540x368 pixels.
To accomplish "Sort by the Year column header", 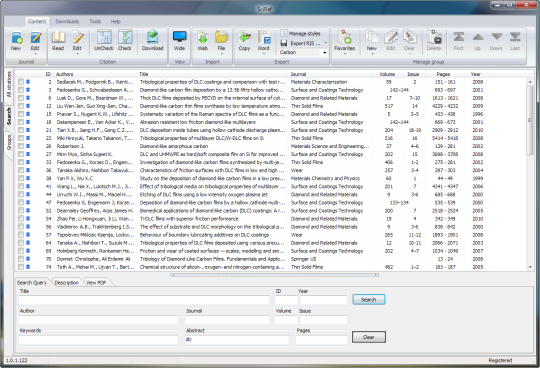I will click(x=476, y=74).
